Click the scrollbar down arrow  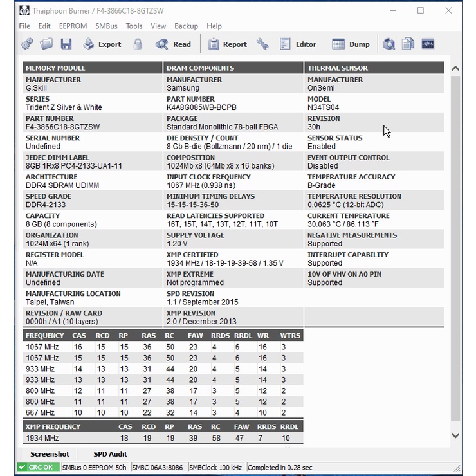(x=455, y=435)
